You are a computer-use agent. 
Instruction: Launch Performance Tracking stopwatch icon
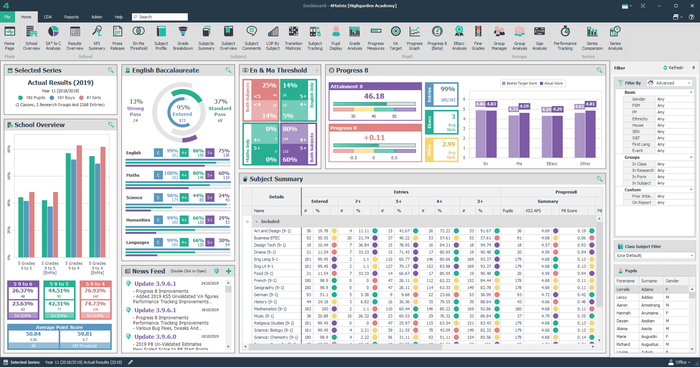tap(565, 38)
